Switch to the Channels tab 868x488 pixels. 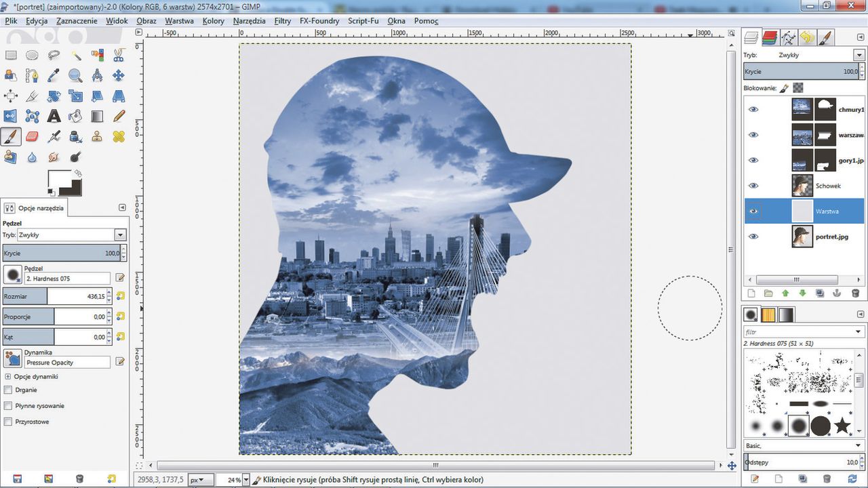(x=770, y=37)
